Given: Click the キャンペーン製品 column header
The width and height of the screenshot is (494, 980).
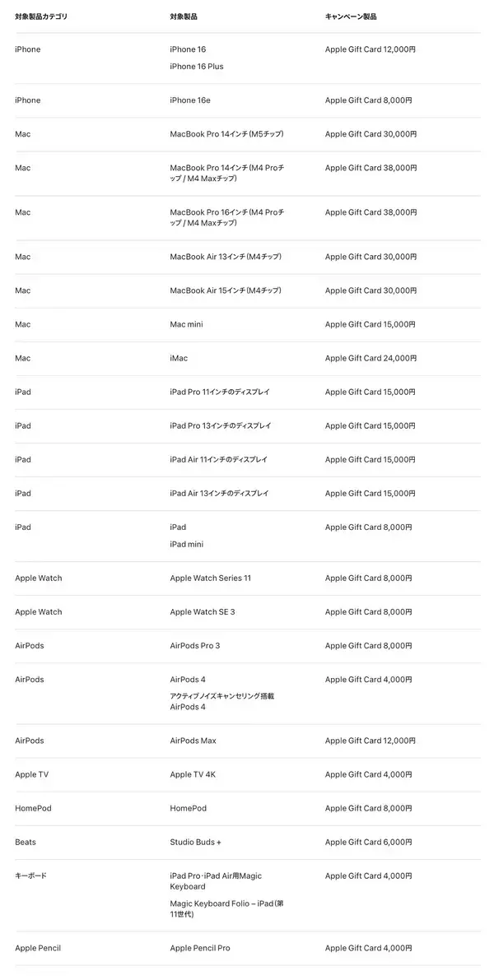Looking at the screenshot, I should tap(351, 16).
